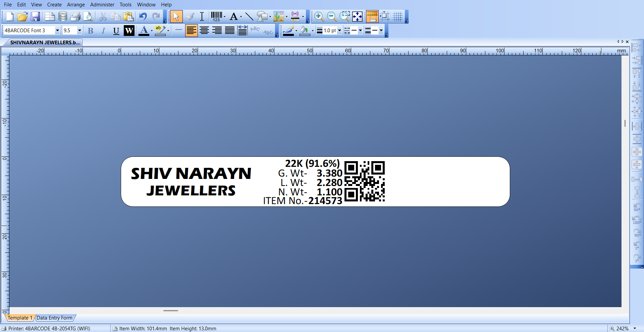The image size is (644, 332).
Task: Expand the fill color dropdown arrow
Action: tap(313, 31)
